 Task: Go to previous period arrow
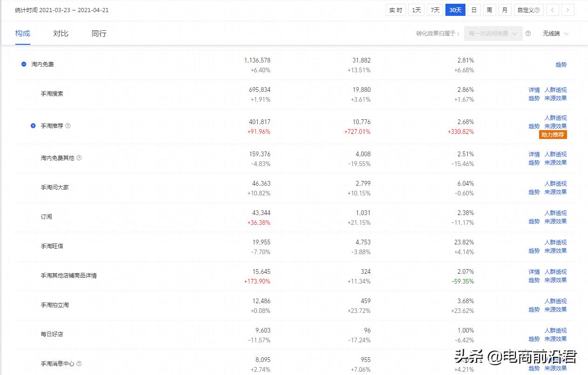point(553,10)
